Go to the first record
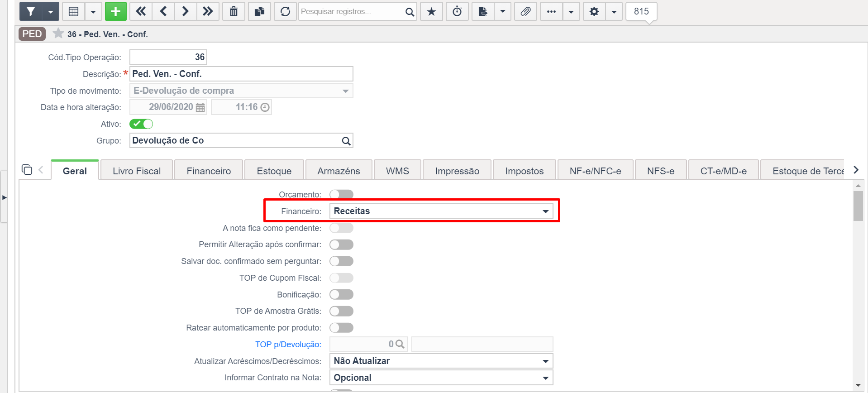 [141, 11]
